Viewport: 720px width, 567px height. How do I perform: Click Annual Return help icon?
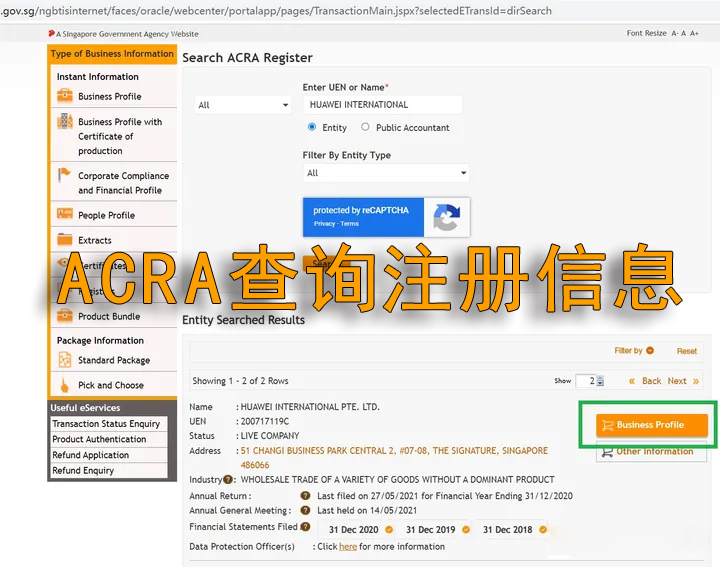tap(305, 495)
